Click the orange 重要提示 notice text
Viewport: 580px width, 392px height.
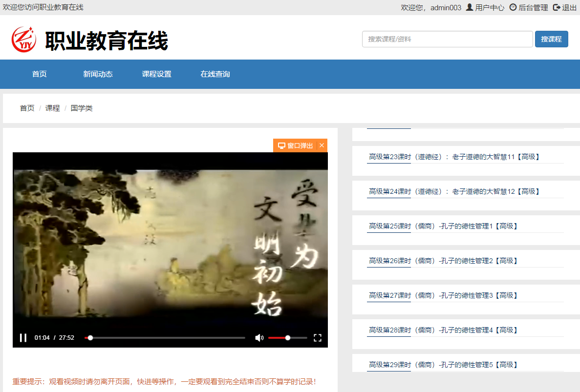click(164, 382)
